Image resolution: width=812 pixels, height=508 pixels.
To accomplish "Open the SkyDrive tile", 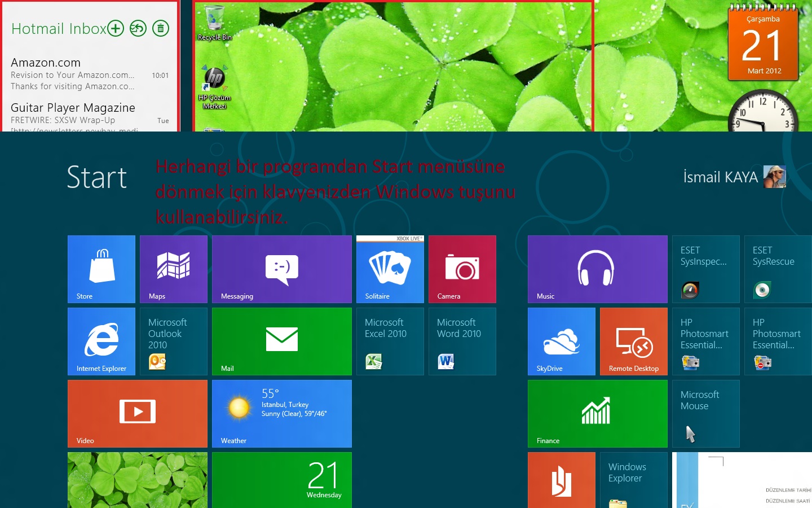I will coord(562,341).
